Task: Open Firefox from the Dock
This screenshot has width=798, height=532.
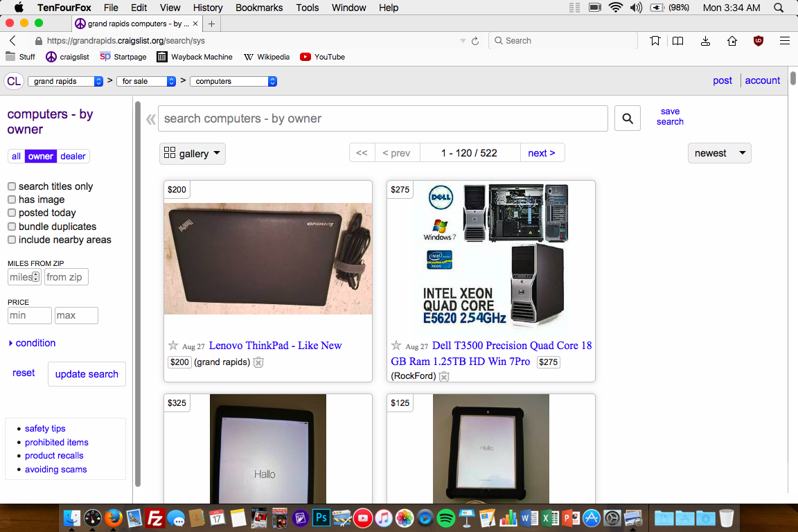Action: click(114, 518)
